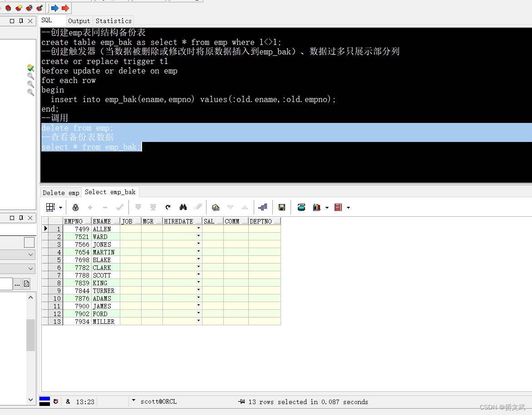Open HIREDATE dropdown in the ALLEN row

click(x=198, y=228)
